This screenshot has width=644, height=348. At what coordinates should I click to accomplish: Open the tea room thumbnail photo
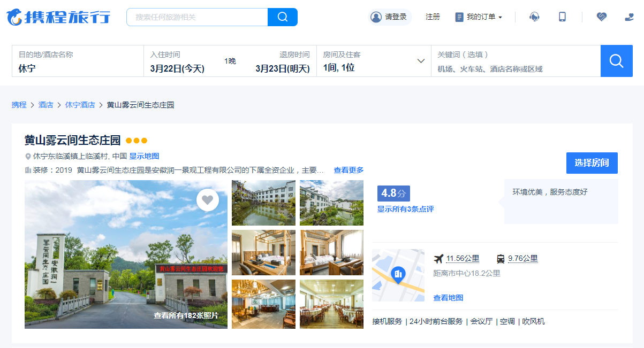coord(263,304)
